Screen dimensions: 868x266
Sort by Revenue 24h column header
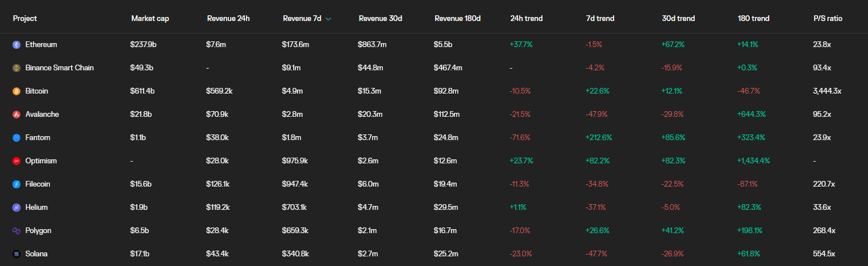pos(228,18)
